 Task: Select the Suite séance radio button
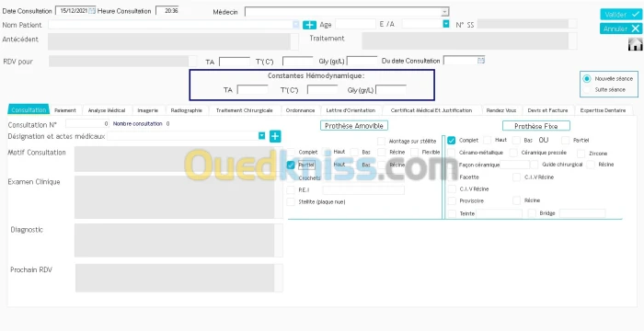(587, 89)
